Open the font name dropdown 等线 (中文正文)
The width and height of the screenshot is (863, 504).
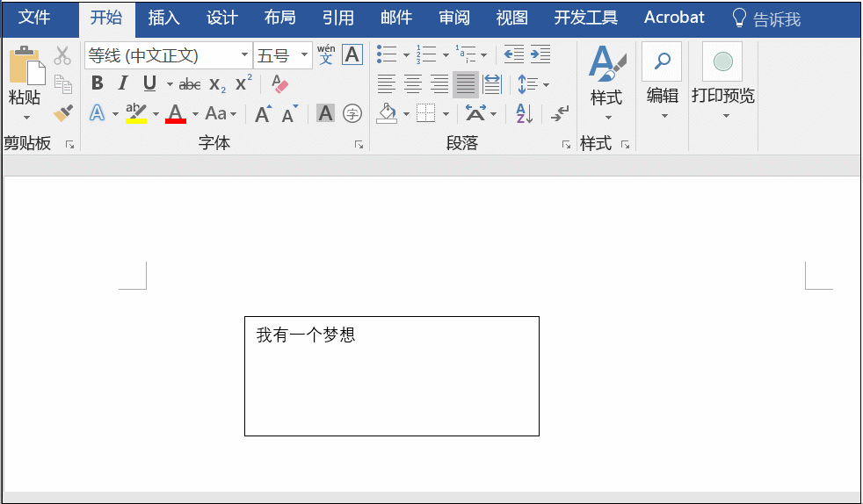(244, 55)
